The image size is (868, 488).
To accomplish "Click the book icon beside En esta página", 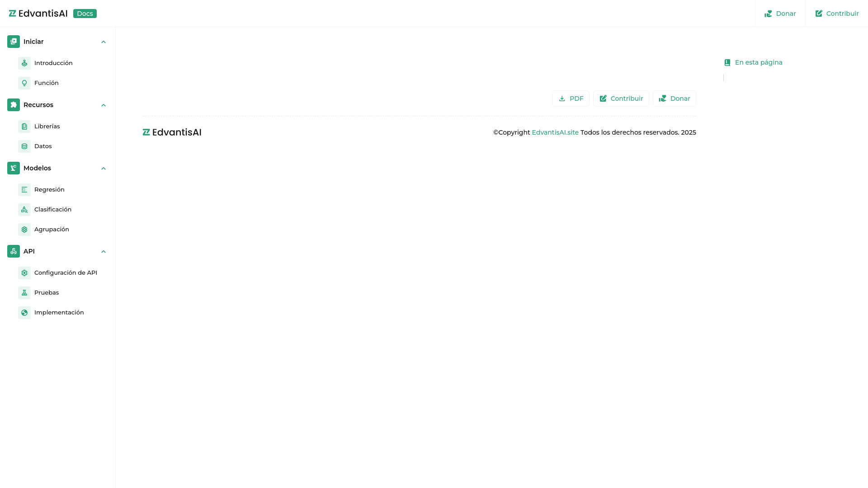I will click(727, 63).
